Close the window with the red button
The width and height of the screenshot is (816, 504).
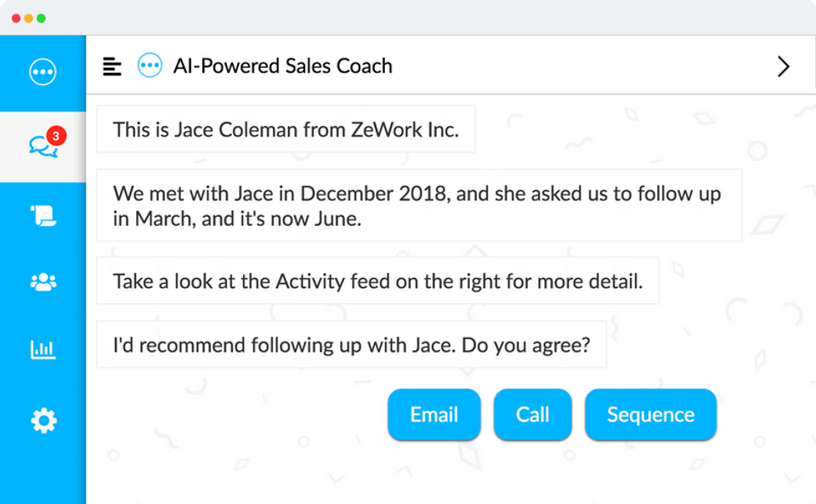coord(16,18)
